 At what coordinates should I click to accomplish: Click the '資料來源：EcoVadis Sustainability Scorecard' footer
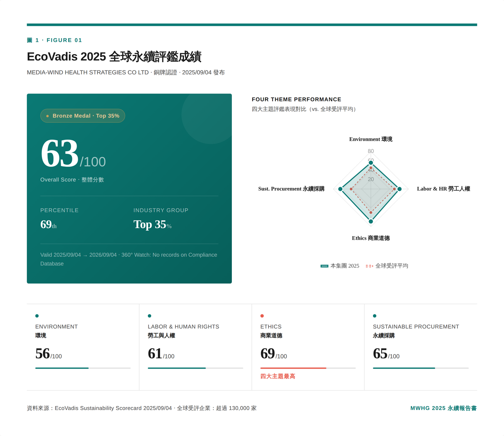click(142, 408)
